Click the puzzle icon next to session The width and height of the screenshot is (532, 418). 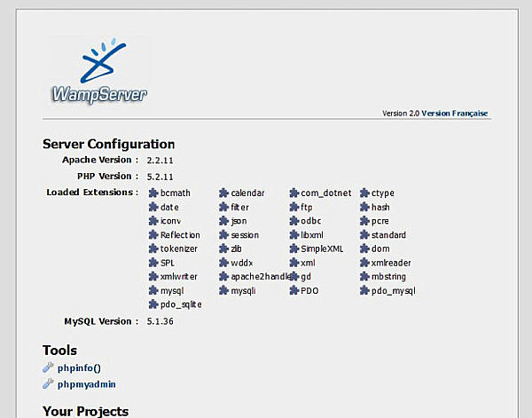[x=223, y=235]
